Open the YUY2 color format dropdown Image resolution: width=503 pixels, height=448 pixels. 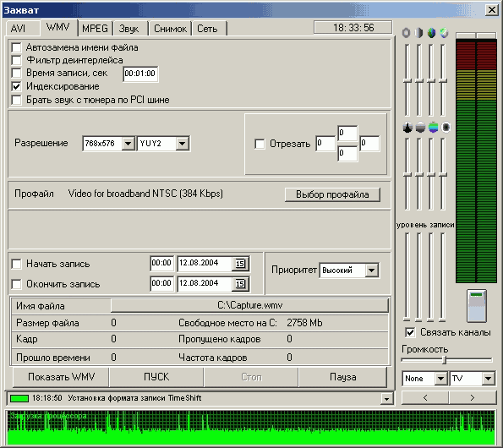pyautogui.click(x=183, y=144)
